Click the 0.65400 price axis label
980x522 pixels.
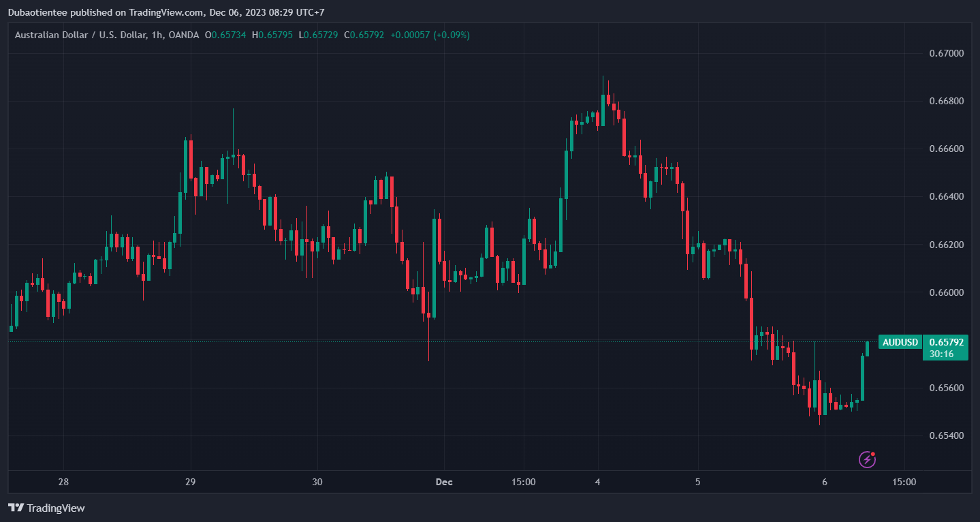pos(947,435)
